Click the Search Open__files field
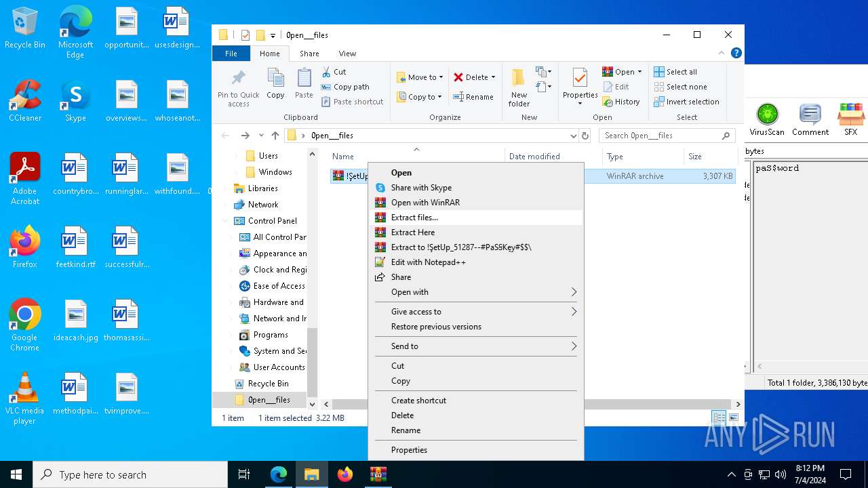Viewport: 868px width, 488px height. [x=667, y=136]
